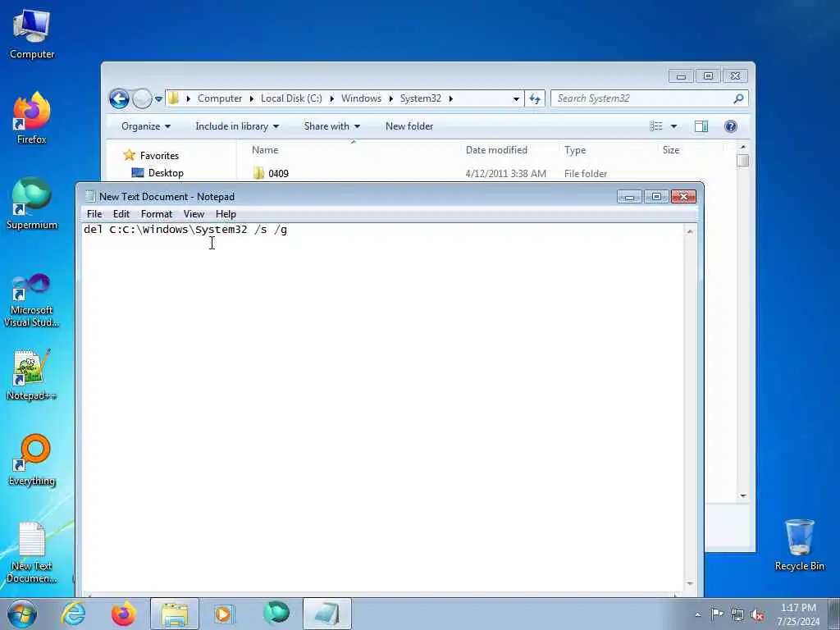Click System32 in the address breadcrumb
The height and width of the screenshot is (630, 840).
pyautogui.click(x=421, y=98)
